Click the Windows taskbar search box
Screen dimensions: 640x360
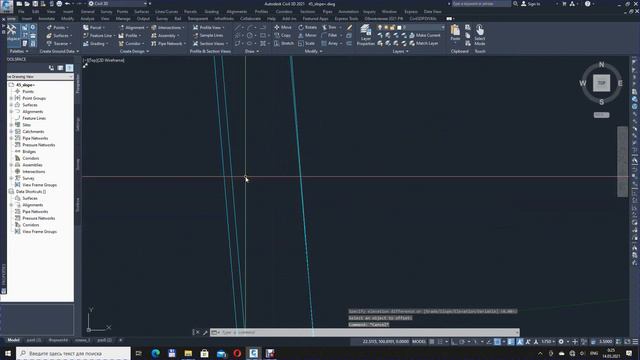[73, 353]
